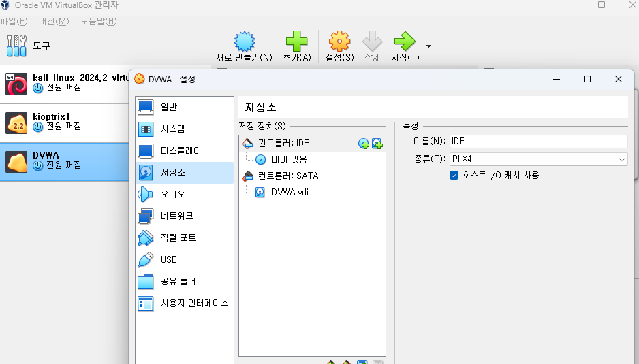Select the 컨트롤러: SATA tree row
This screenshot has height=364, width=639.
[312, 176]
